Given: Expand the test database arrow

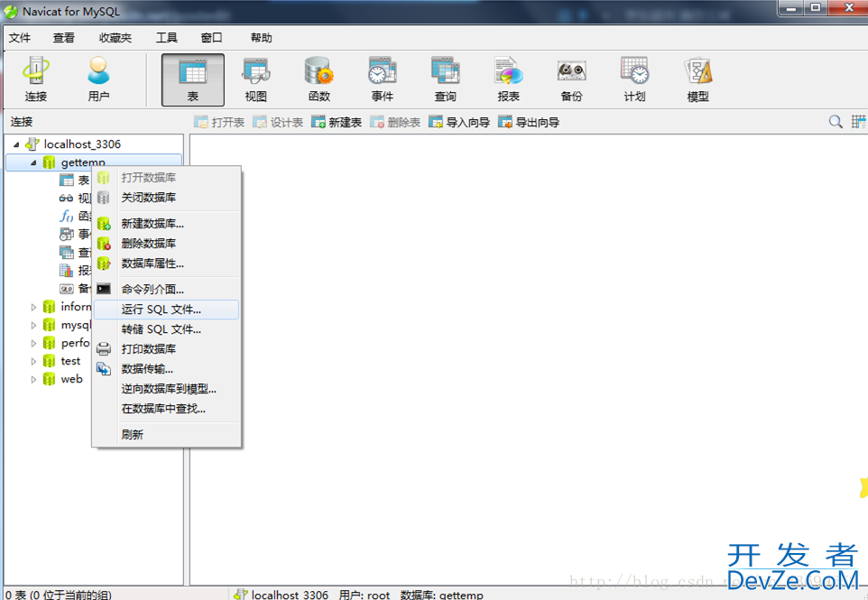Looking at the screenshot, I should [x=33, y=362].
